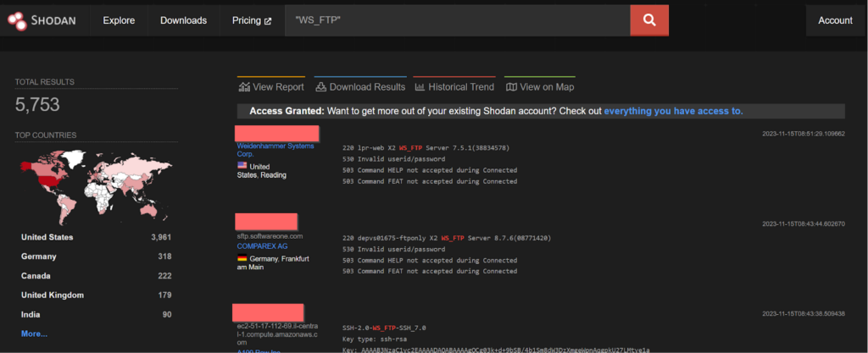Click the Download Results cloud icon
The image size is (868, 353).
click(x=321, y=86)
